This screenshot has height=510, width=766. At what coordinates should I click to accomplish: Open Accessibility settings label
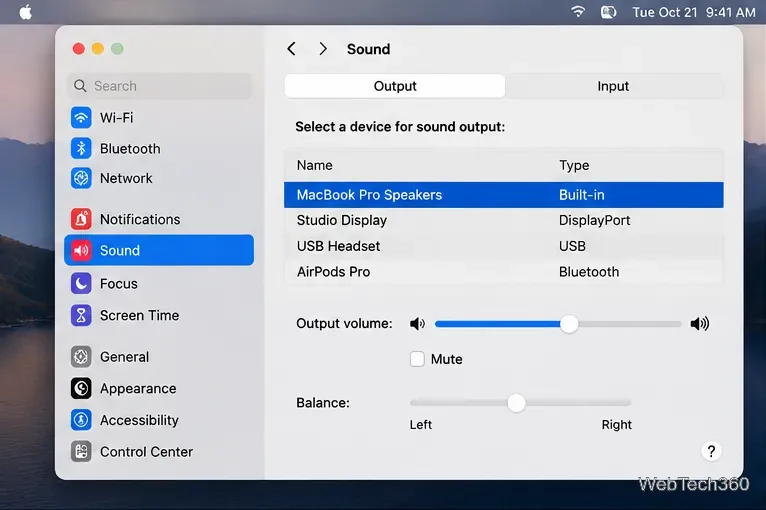(x=139, y=420)
